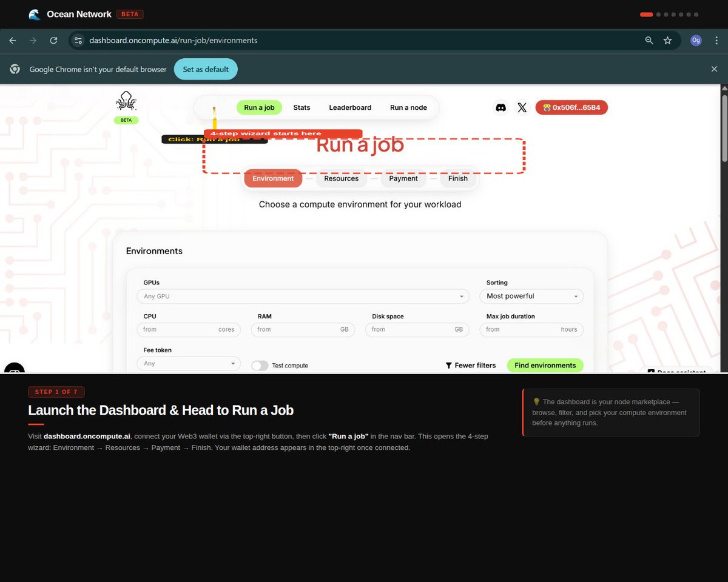The width and height of the screenshot is (728, 582).
Task: Open the Stats nav item
Action: (302, 107)
